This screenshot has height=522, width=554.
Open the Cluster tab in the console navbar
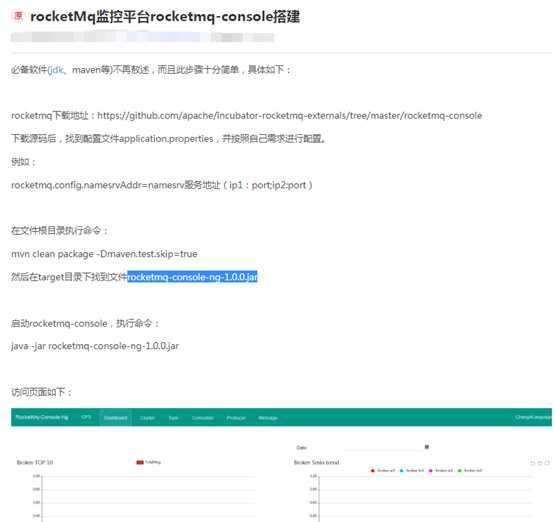(147, 418)
